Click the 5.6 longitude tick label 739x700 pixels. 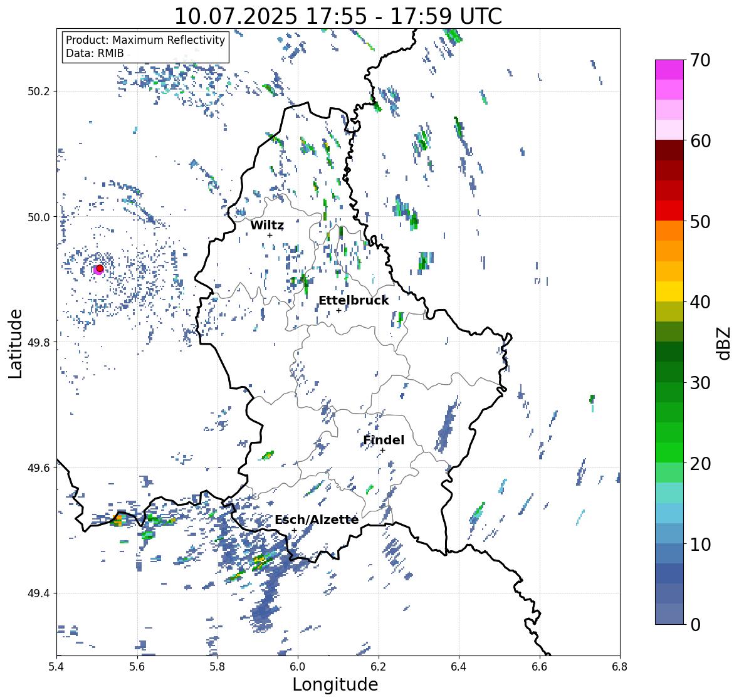(x=137, y=666)
